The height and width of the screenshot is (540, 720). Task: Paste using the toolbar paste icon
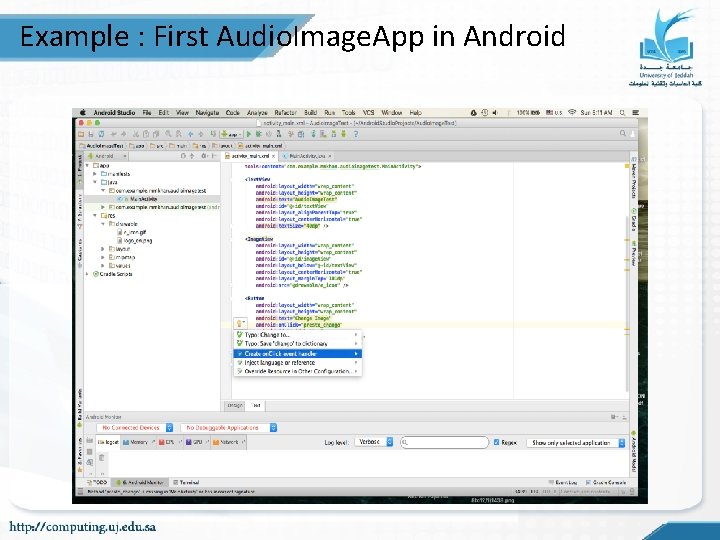coord(156,134)
